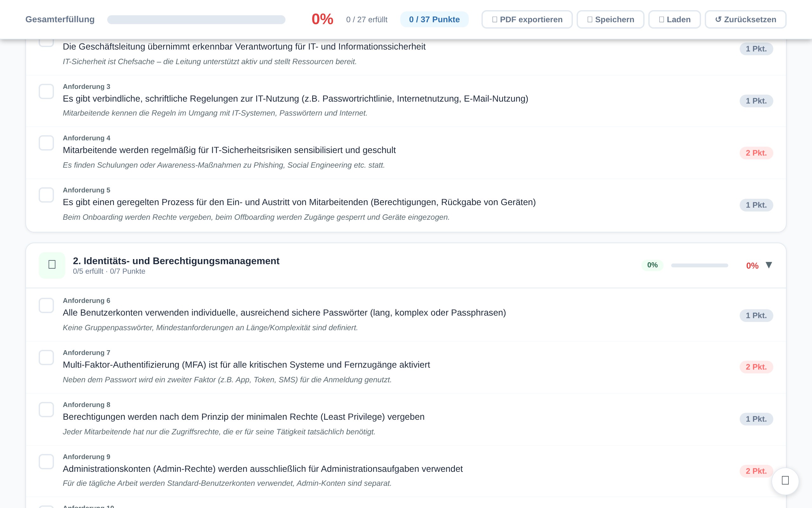Click the Laden button
This screenshot has height=508, width=812.
point(674,19)
